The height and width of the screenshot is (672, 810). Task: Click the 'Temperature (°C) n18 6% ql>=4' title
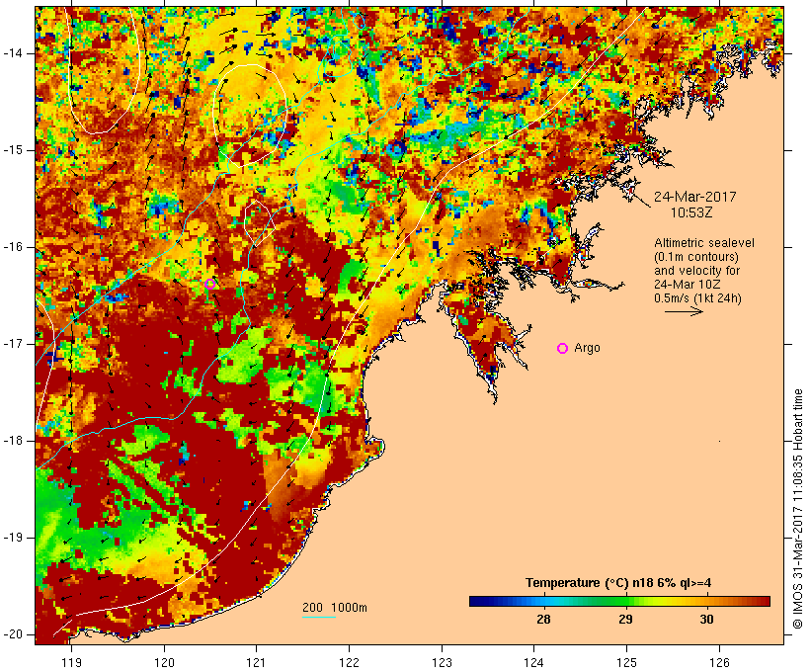pos(618,583)
